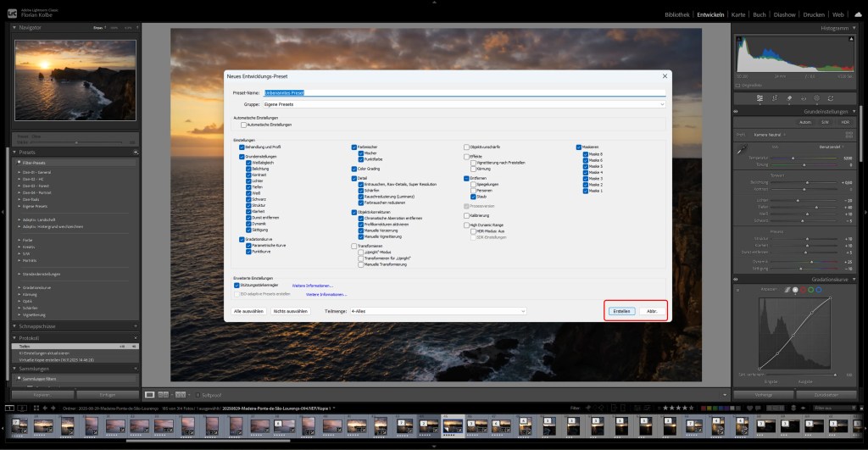The height and width of the screenshot is (450, 868).
Task: Switch to the Bibliothek module
Action: (x=676, y=14)
